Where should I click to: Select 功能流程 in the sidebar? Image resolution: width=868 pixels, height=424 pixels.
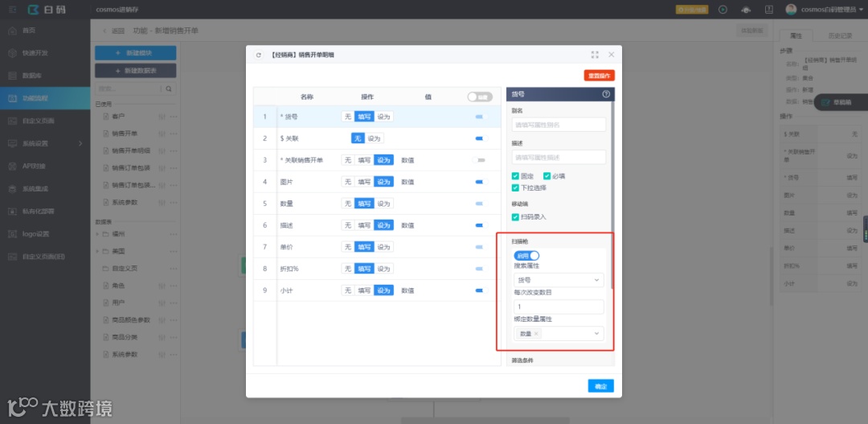click(45, 98)
